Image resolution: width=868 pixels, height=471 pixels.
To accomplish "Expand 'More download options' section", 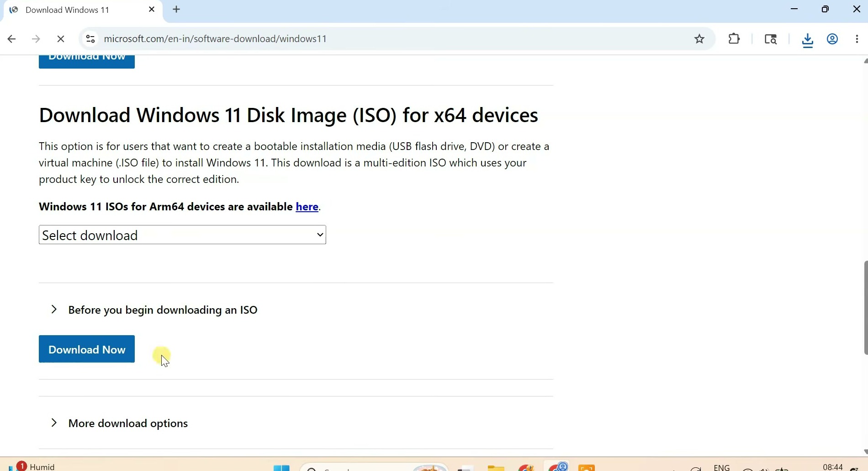I will tap(119, 423).
